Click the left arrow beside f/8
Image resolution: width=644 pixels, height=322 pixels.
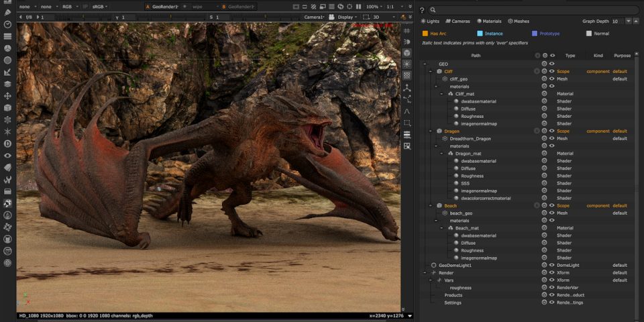20,17
